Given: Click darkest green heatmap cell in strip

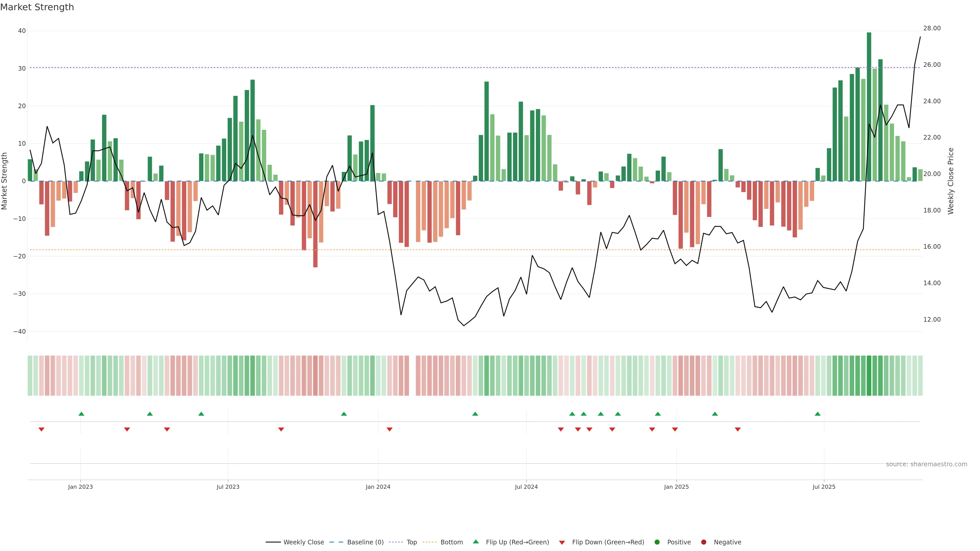Looking at the screenshot, I should (869, 376).
